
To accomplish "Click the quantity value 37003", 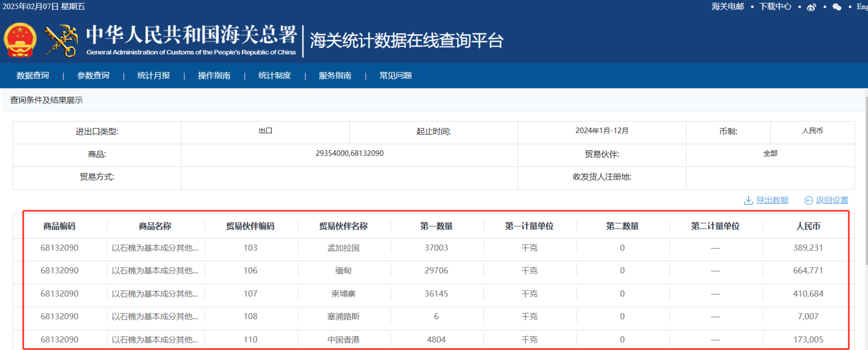I will (x=437, y=248).
